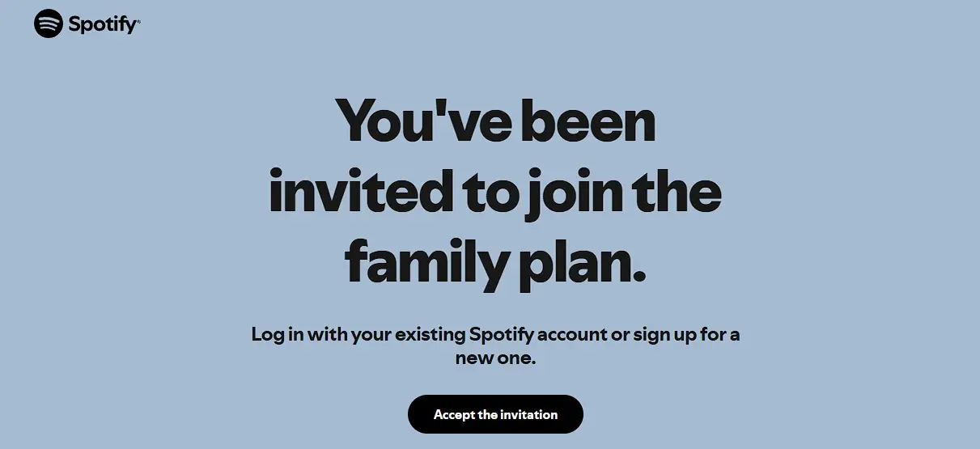Click the Spotify circular logo icon
This screenshot has height=449, width=980.
[49, 23]
